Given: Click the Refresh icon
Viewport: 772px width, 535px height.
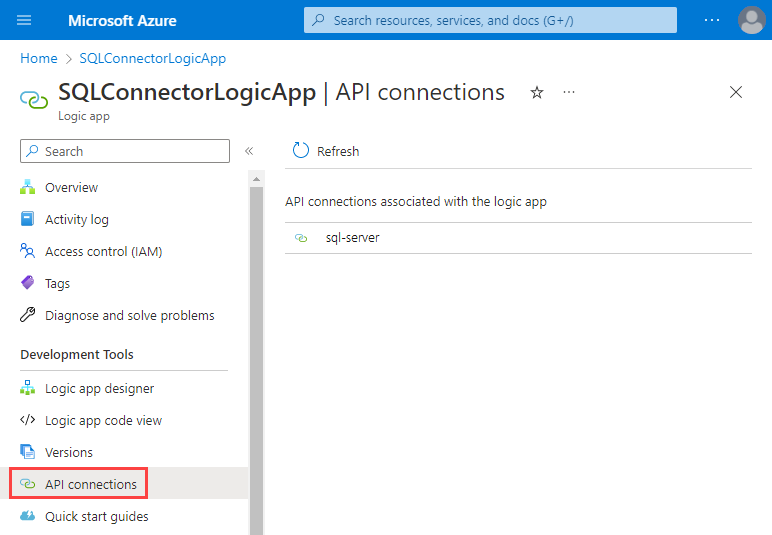Looking at the screenshot, I should (x=301, y=151).
